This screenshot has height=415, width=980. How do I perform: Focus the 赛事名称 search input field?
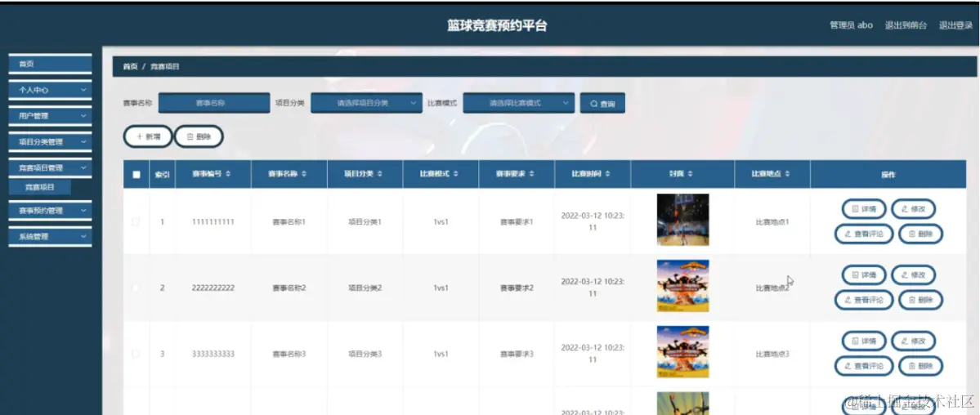click(214, 103)
